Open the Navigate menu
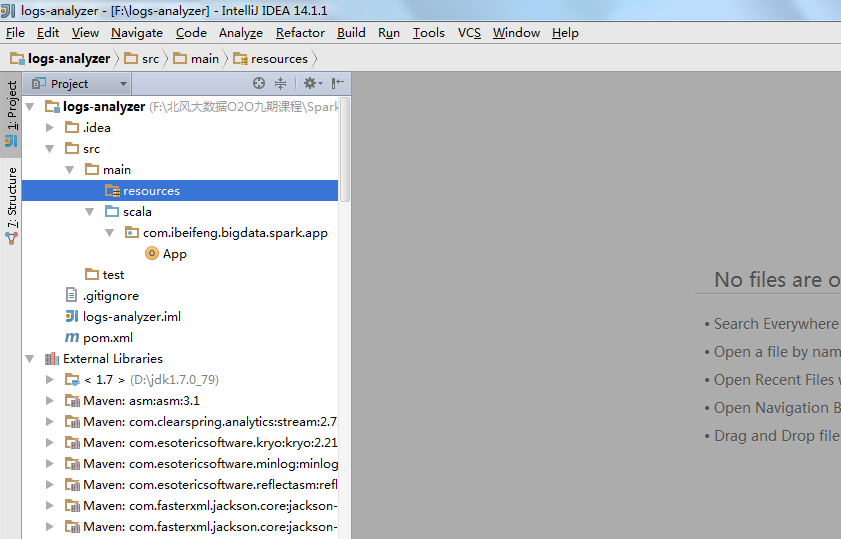The height and width of the screenshot is (539, 841). pos(137,33)
